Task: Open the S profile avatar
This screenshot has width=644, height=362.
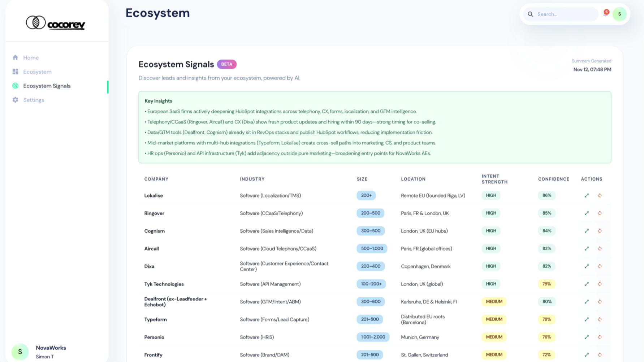Action: tap(619, 14)
